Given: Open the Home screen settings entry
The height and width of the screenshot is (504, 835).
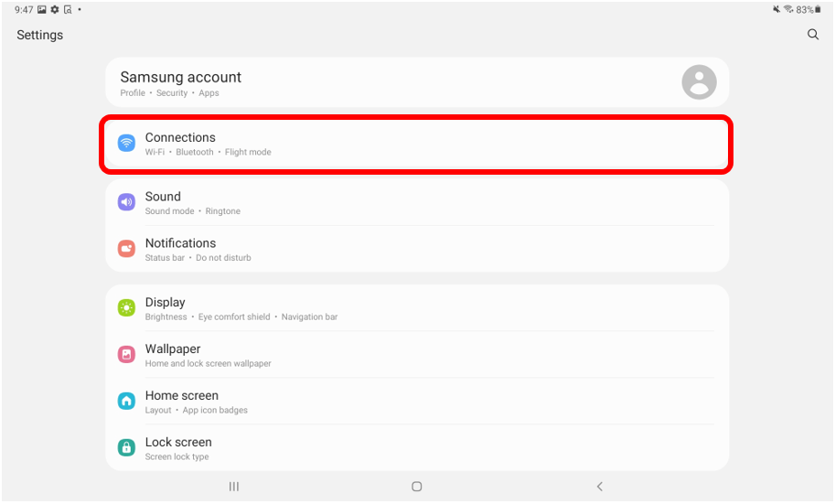Looking at the screenshot, I should pos(417,402).
